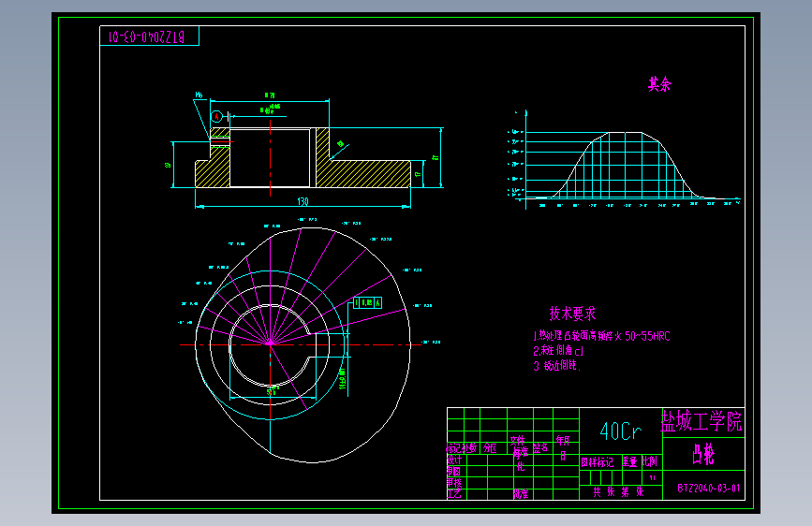Click the 图样标记 cell label

(597, 462)
